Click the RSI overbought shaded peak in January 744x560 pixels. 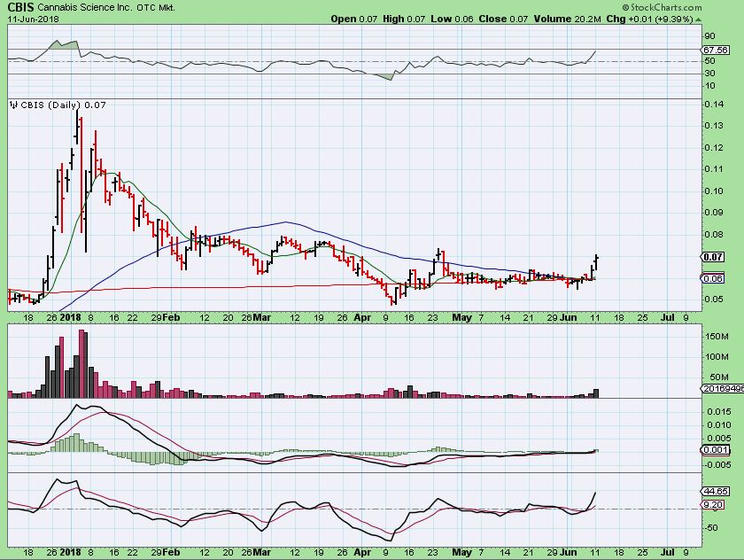63,44
